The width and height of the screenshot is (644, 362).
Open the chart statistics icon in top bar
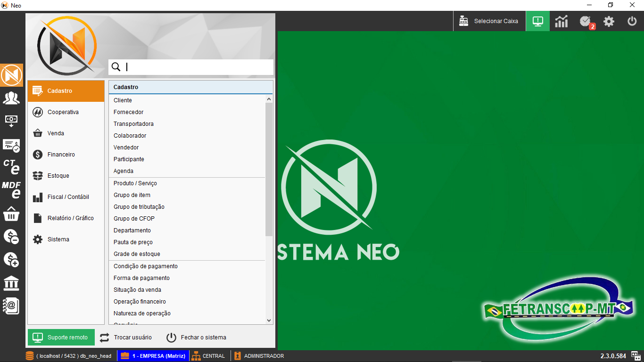click(561, 21)
